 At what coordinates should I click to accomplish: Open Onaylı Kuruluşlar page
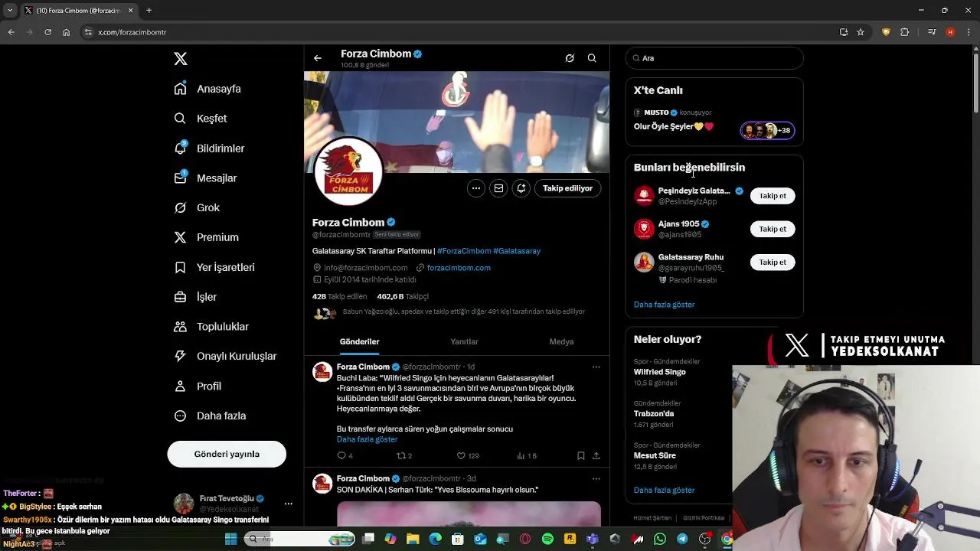coord(225,357)
